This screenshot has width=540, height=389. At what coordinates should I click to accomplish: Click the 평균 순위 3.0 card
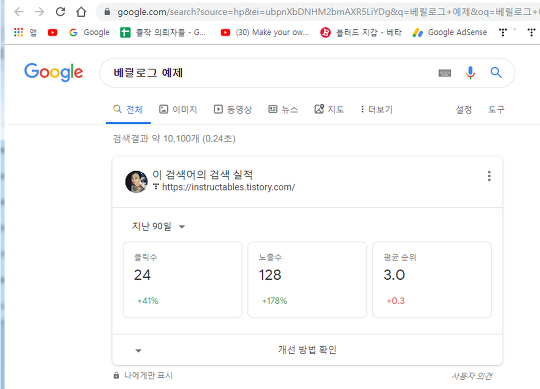coord(432,280)
